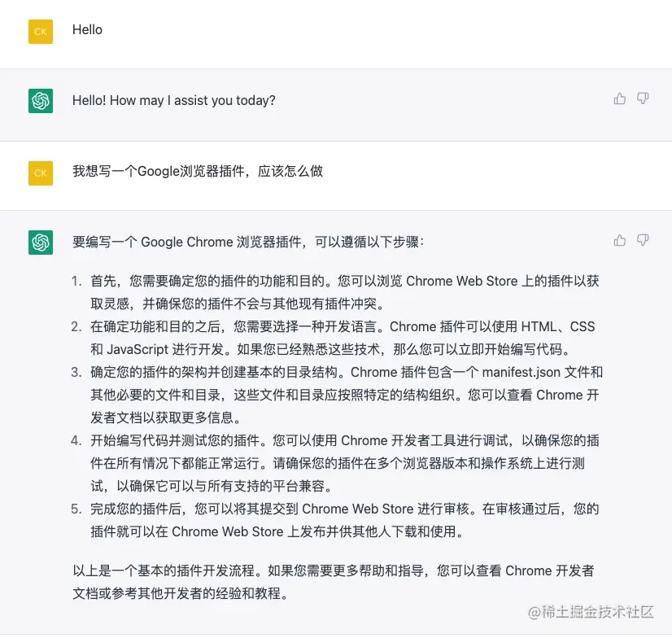Viewport: 672px width, 638px height.
Task: Click the CK avatar beside the Hello message
Action: click(41, 32)
